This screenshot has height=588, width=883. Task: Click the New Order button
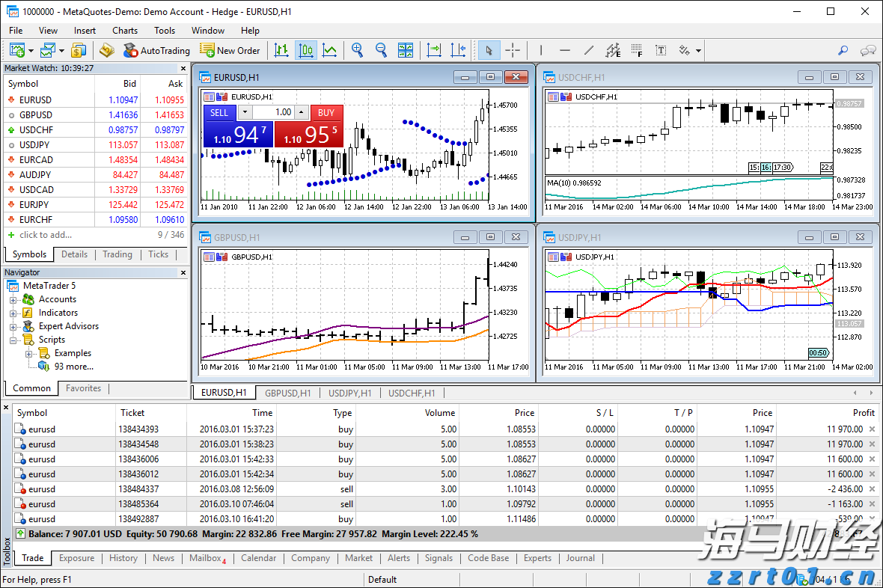(230, 50)
